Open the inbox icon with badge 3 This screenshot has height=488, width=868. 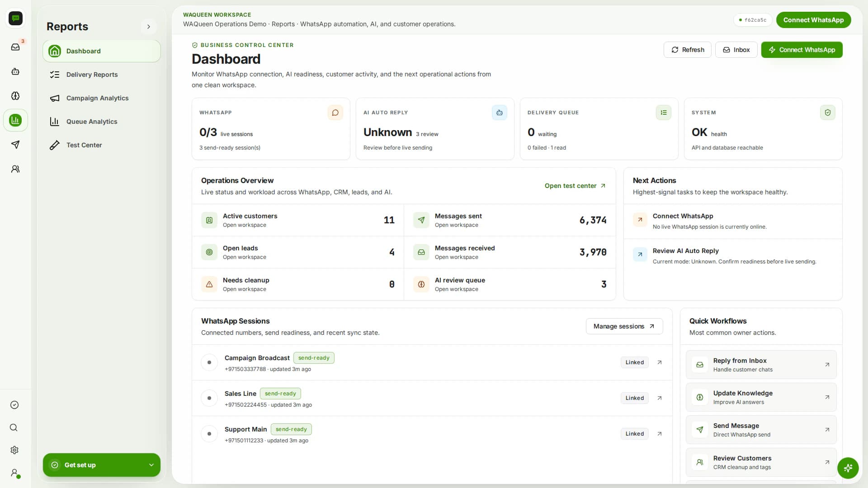[x=15, y=47]
